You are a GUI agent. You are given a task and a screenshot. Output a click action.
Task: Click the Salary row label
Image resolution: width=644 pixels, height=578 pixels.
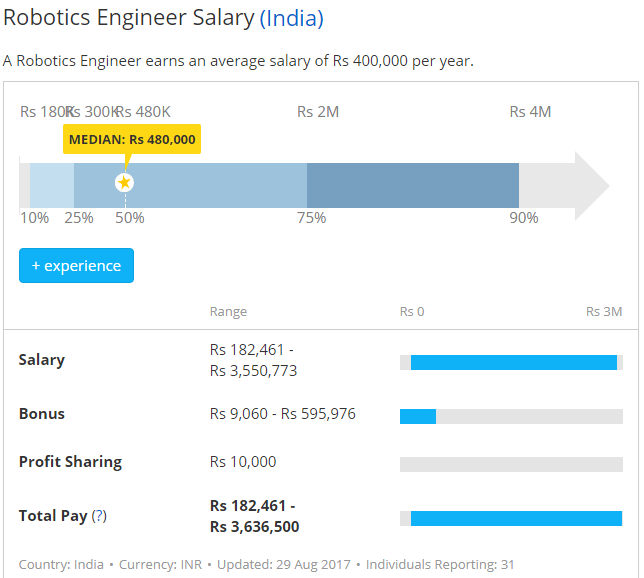click(x=41, y=360)
